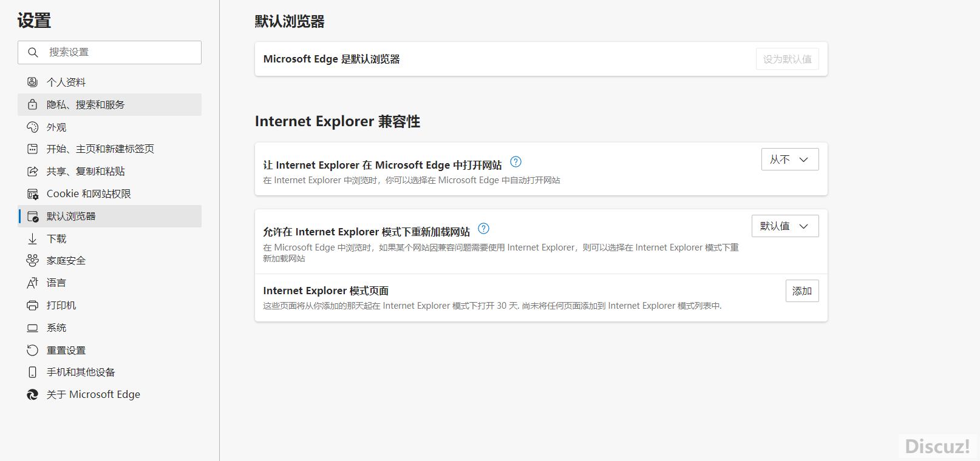The image size is (980, 461).
Task: Click the magnifier icon in the settings search box
Action: tap(33, 52)
